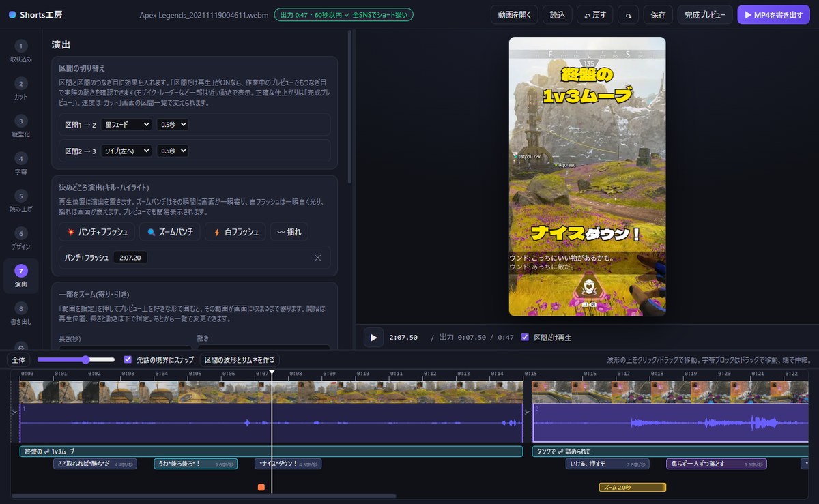Click the 区間の切り替え section heading

(x=82, y=68)
